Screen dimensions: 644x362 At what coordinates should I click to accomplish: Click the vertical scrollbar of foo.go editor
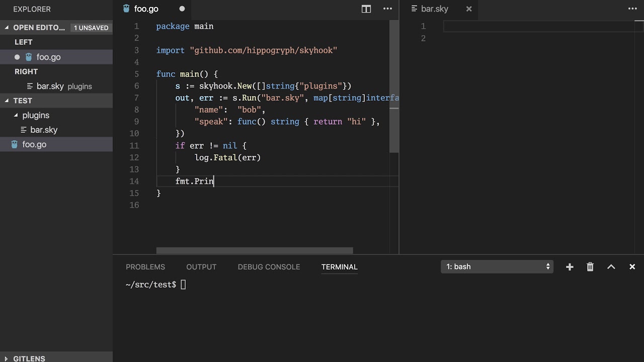pos(394,86)
